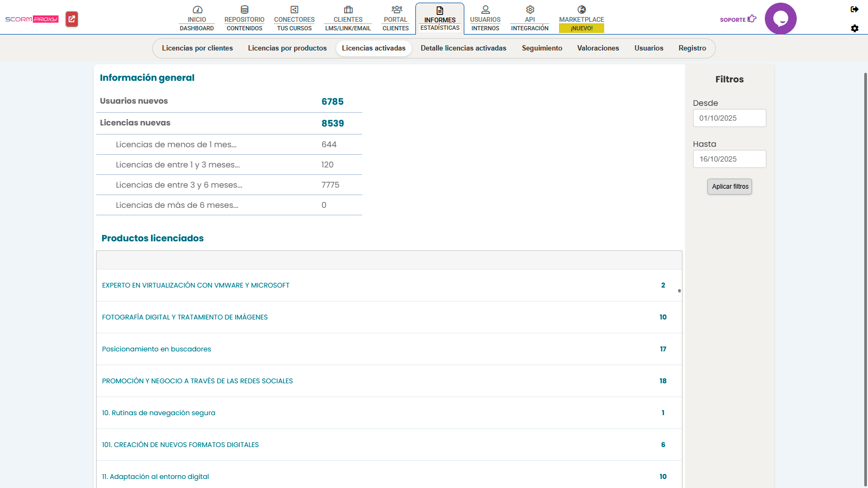Screen dimensions: 868x488
Task: Click the Clientes briefcase icon
Action: [348, 10]
